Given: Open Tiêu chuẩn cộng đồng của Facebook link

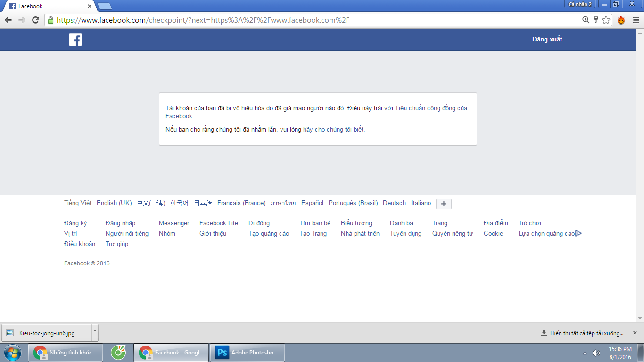Looking at the screenshot, I should click(x=316, y=112).
